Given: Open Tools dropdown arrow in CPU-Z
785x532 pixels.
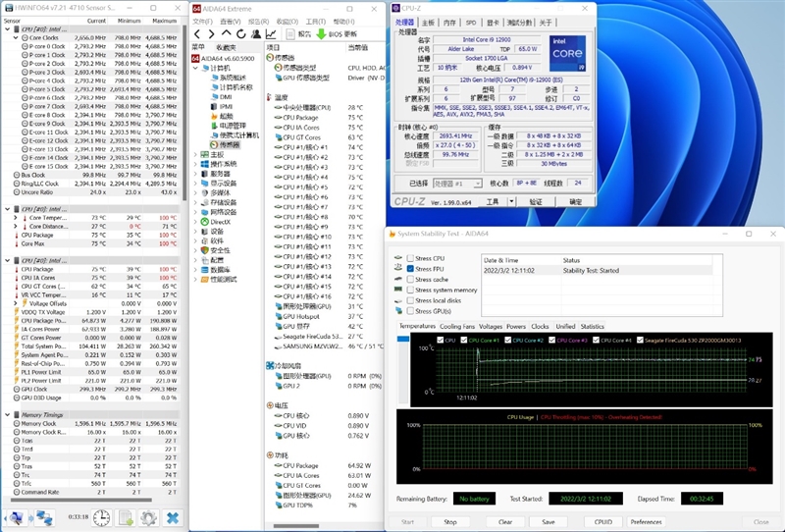Looking at the screenshot, I should (x=511, y=201).
